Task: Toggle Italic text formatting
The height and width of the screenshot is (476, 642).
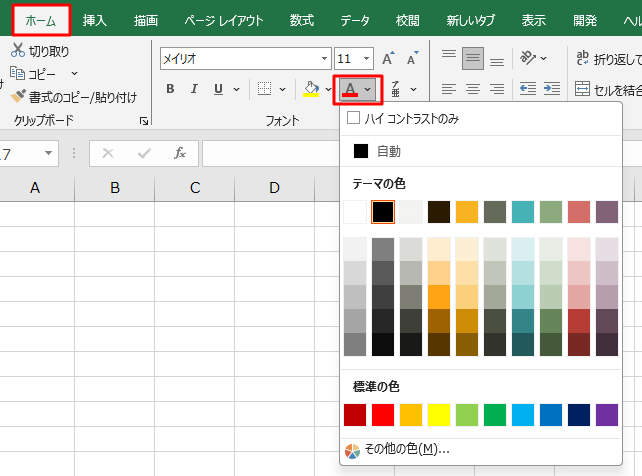Action: tap(195, 90)
